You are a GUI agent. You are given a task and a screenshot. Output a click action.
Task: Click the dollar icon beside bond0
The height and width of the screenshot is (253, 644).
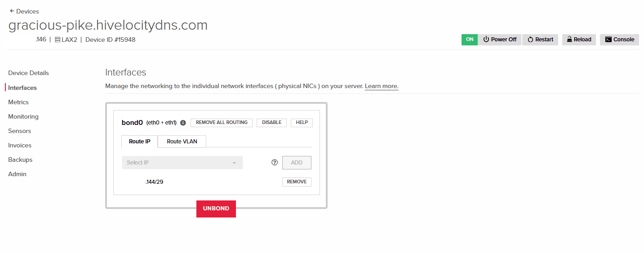(183, 123)
